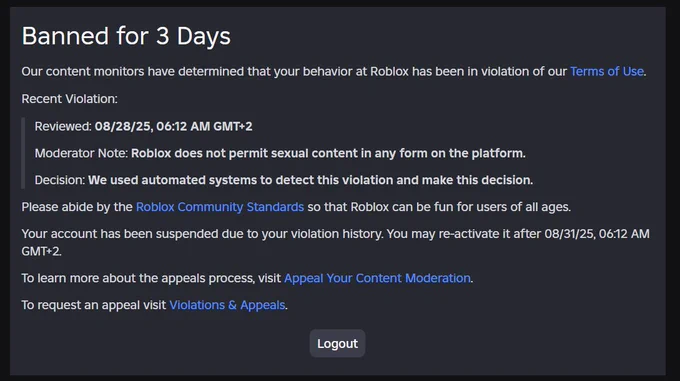Click the 'Please abide by the' text

(77, 207)
